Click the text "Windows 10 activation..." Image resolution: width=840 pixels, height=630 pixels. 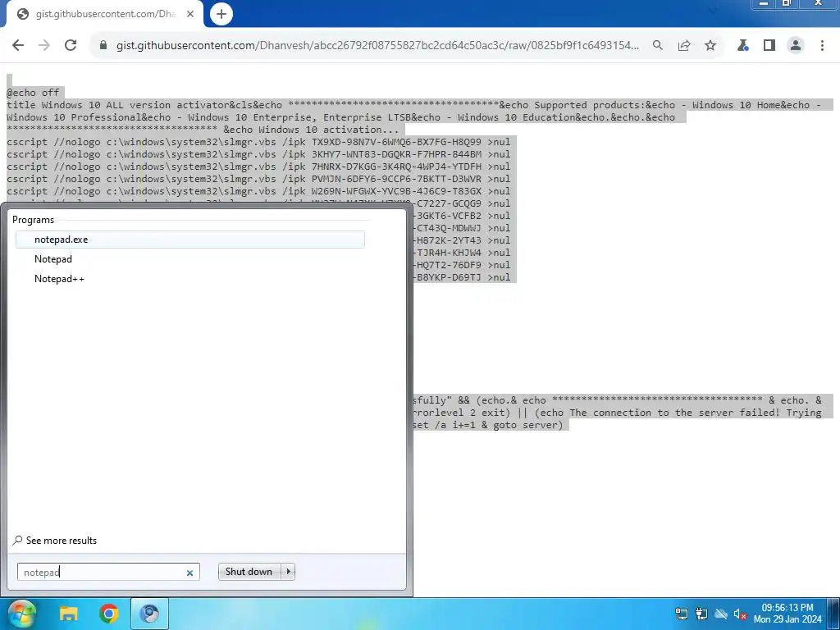[329, 130]
